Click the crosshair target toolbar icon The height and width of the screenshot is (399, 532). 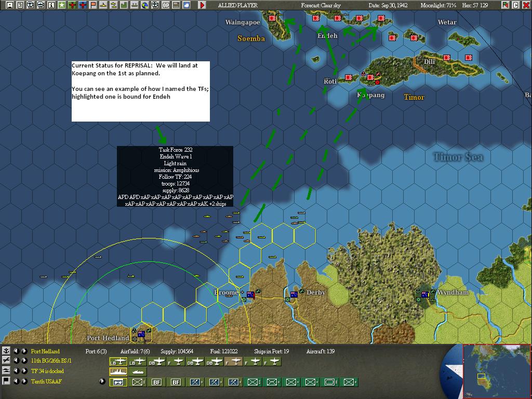tap(155, 5)
